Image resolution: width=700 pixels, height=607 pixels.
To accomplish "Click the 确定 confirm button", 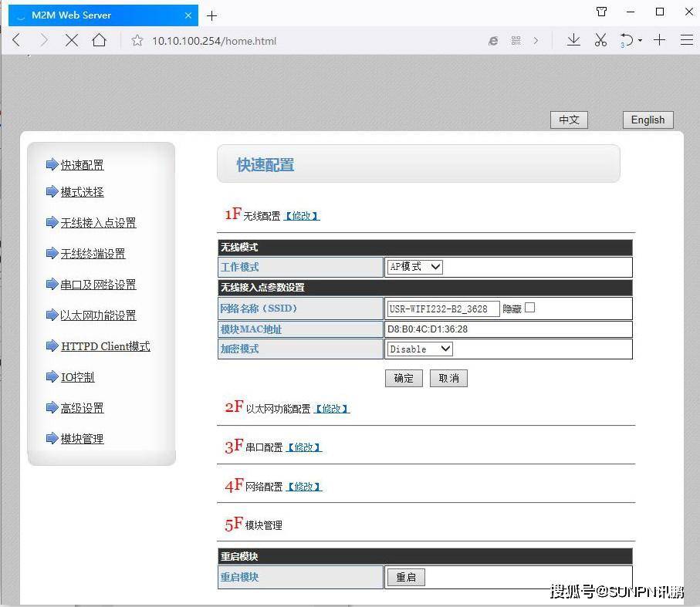I will coord(404,378).
